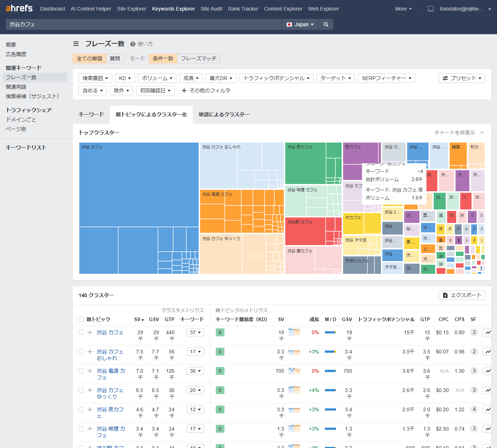
Task: Toggle the select-all 親トピック checkbox
Action: [81, 319]
